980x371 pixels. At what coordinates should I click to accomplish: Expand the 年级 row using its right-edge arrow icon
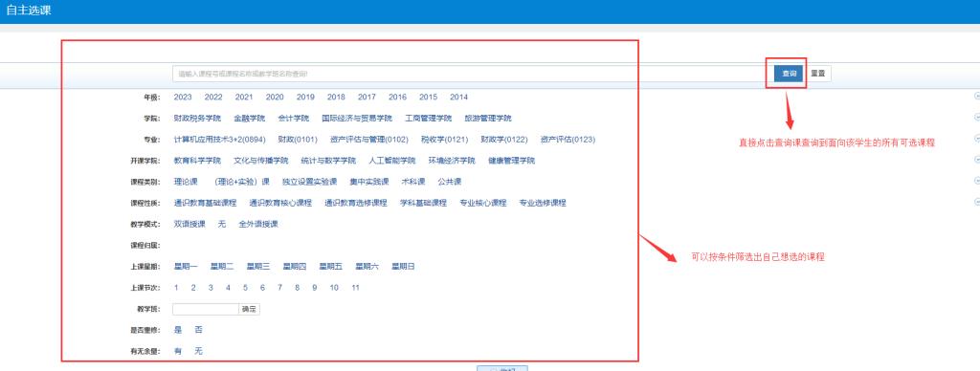click(x=977, y=97)
